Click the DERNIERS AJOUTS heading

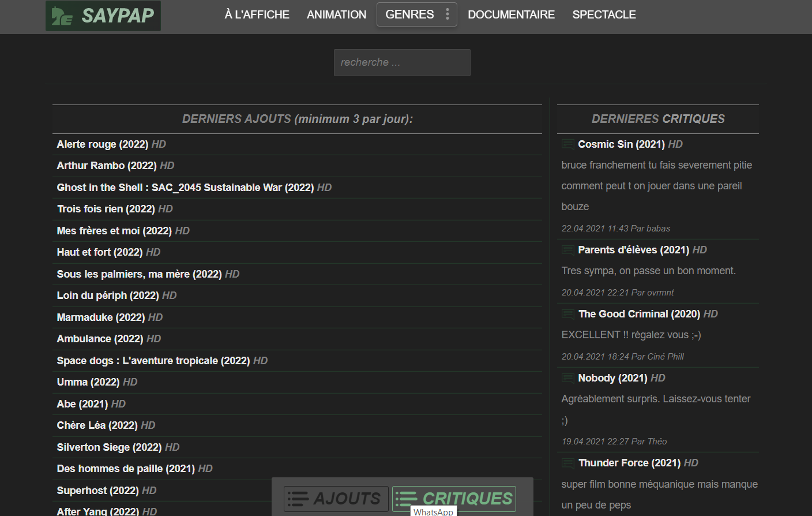point(298,119)
